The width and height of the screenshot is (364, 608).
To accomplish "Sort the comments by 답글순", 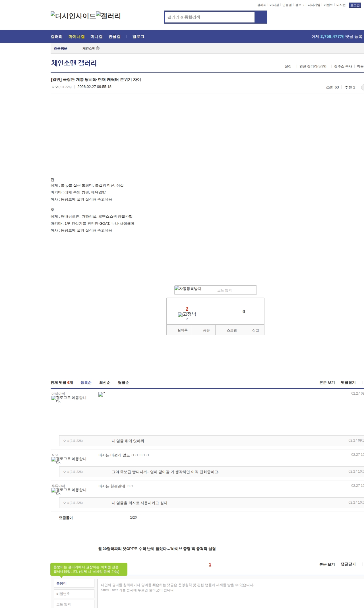I will tap(123, 383).
